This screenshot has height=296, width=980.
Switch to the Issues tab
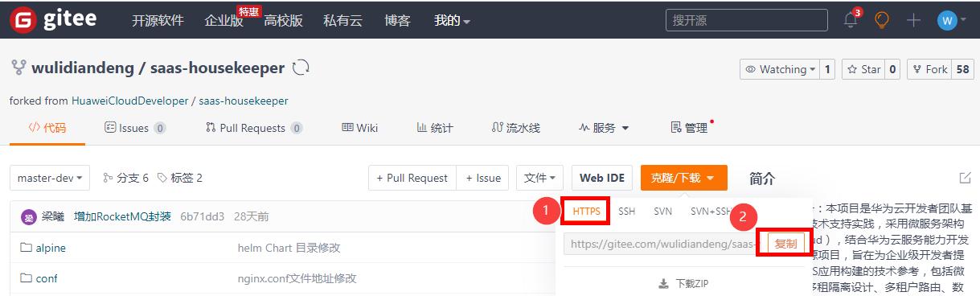click(135, 127)
